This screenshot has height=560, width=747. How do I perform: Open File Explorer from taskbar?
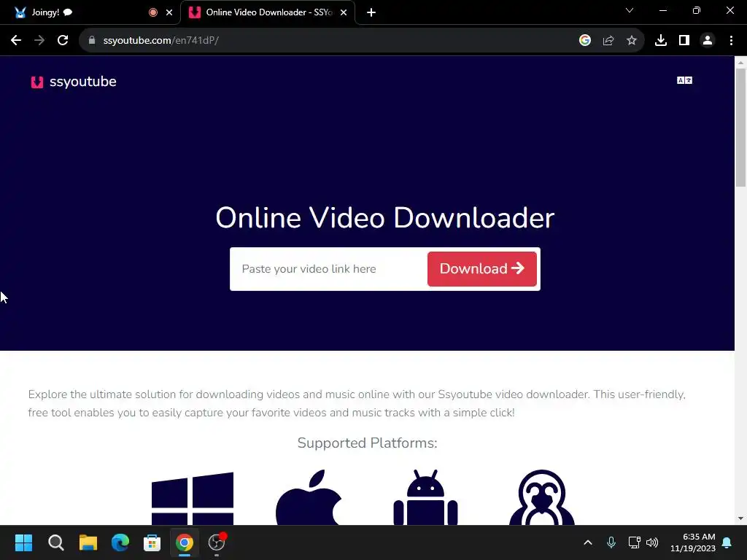click(88, 542)
